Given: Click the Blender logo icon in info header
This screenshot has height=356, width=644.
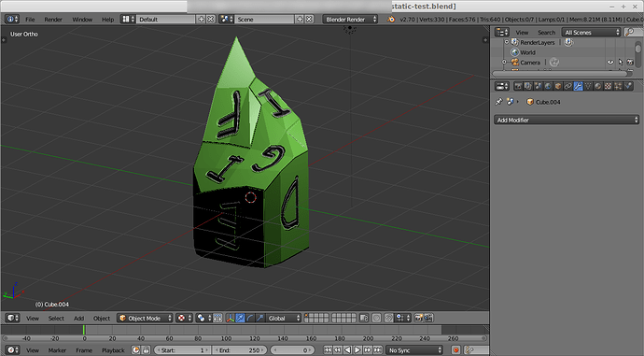Looking at the screenshot, I should pyautogui.click(x=391, y=20).
